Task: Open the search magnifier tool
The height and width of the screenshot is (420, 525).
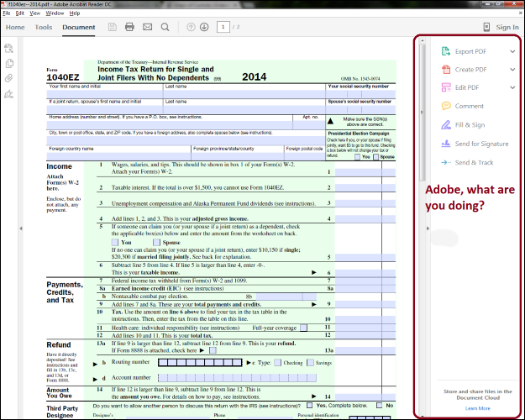Action: click(x=165, y=27)
